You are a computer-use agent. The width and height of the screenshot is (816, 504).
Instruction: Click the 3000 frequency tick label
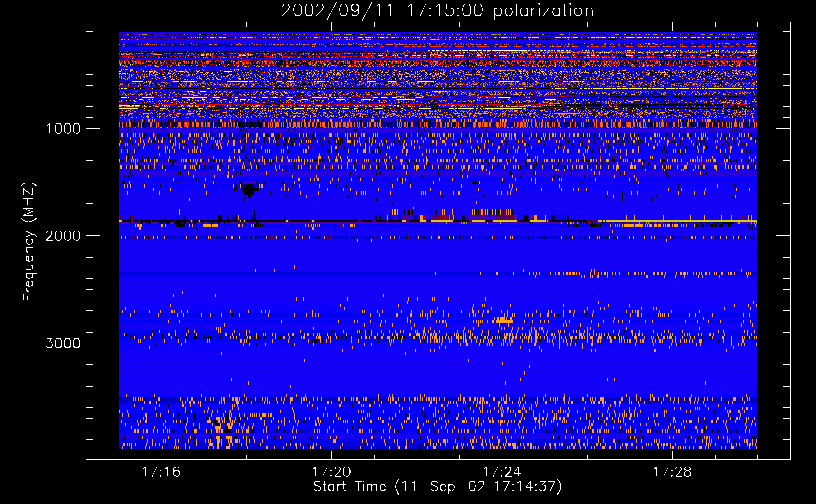(x=63, y=343)
